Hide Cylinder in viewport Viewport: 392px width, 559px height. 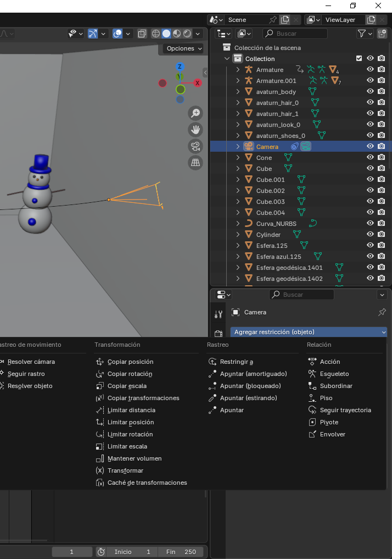pyautogui.click(x=370, y=234)
